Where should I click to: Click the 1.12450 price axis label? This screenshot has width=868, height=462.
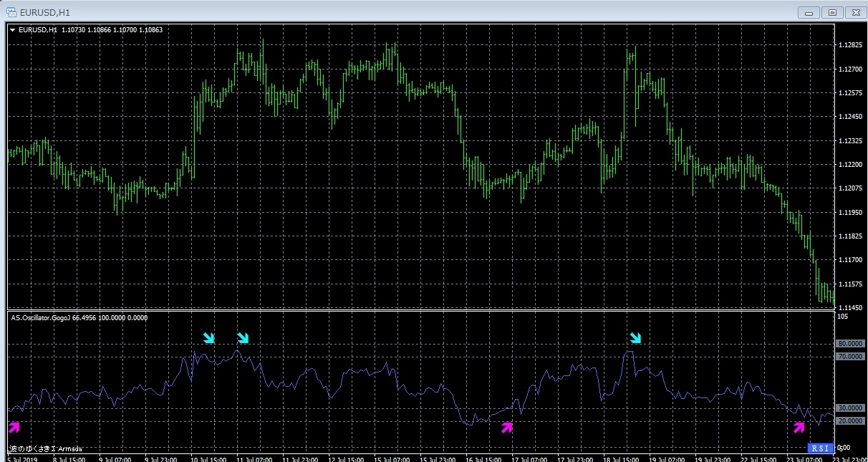(x=849, y=117)
